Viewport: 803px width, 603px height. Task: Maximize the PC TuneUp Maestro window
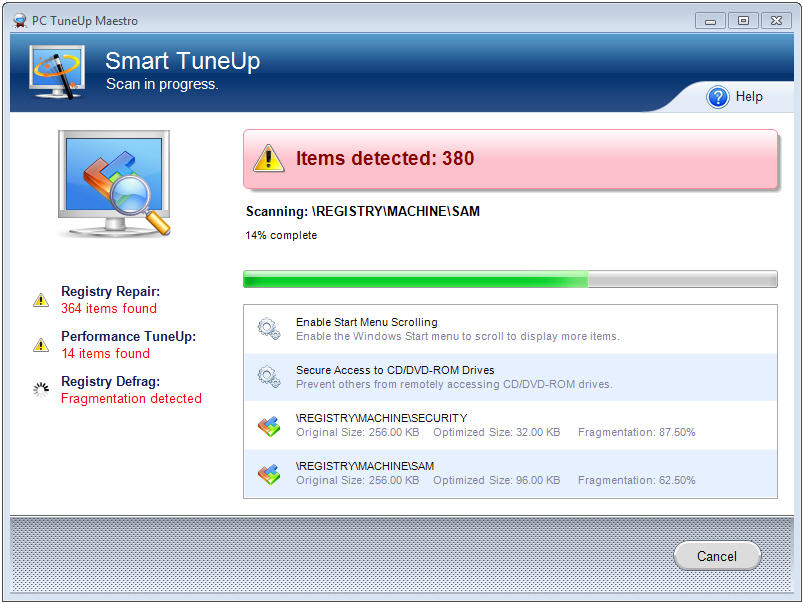pos(743,21)
